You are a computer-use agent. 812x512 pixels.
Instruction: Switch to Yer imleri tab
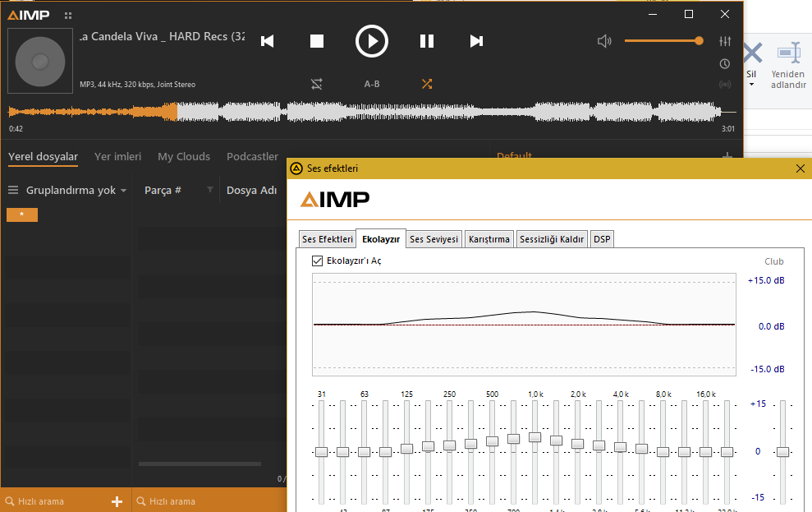point(117,156)
